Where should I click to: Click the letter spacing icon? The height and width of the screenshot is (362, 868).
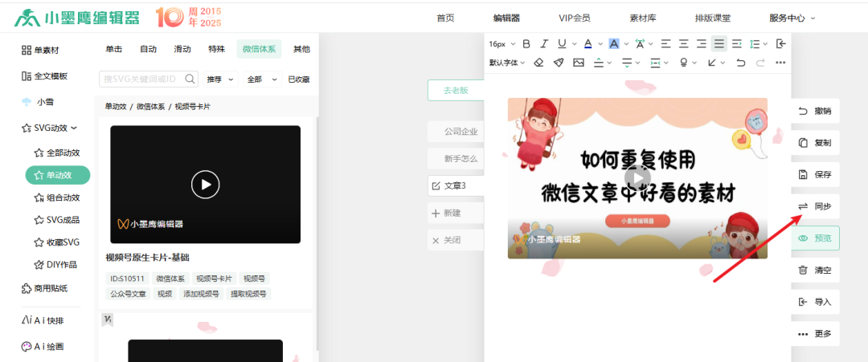pos(640,43)
